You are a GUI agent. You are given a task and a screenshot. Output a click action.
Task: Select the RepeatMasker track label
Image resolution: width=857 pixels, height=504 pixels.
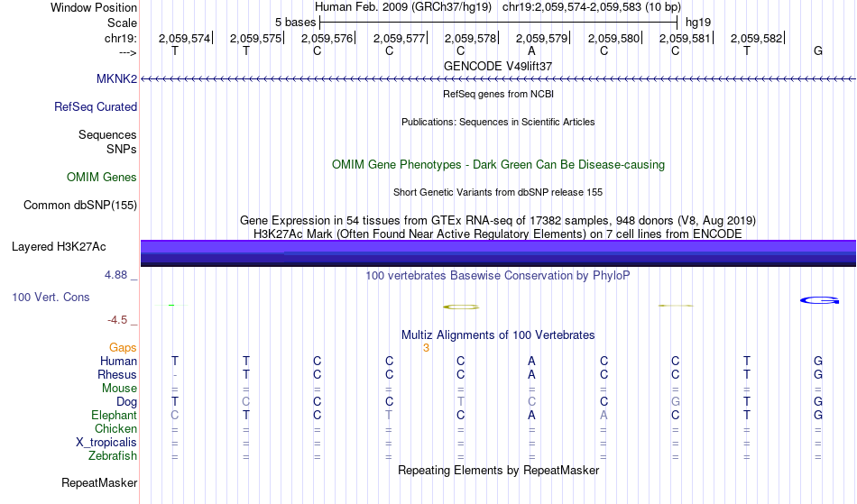(99, 482)
